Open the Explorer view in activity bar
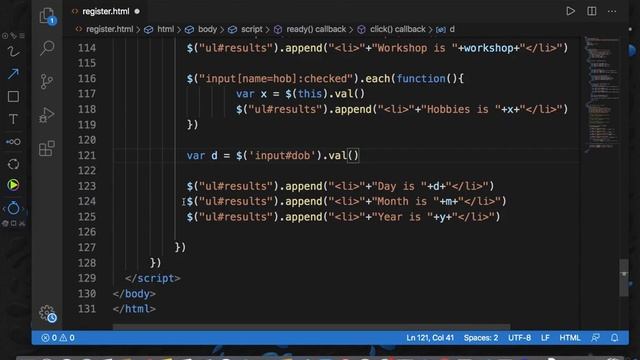Viewport: 640px width, 360px height. tap(47, 16)
